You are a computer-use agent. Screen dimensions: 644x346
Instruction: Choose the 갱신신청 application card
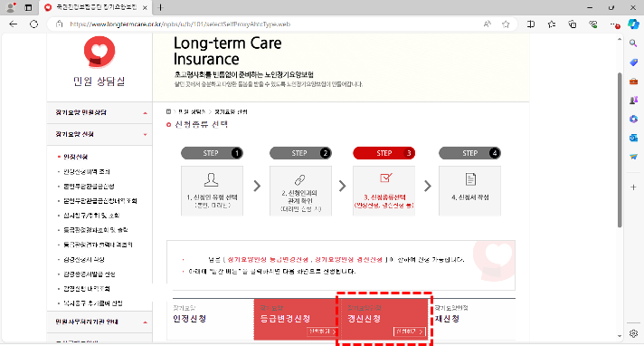tap(384, 319)
